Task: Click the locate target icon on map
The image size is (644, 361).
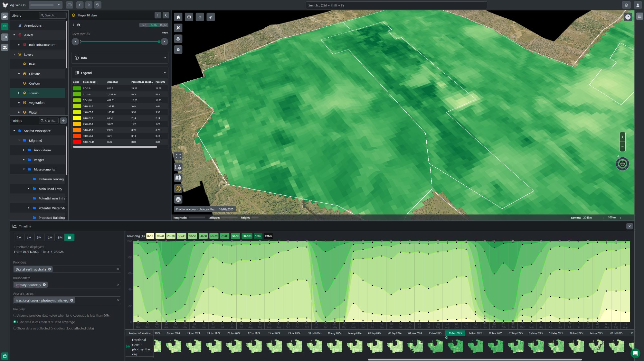Action: tap(200, 17)
